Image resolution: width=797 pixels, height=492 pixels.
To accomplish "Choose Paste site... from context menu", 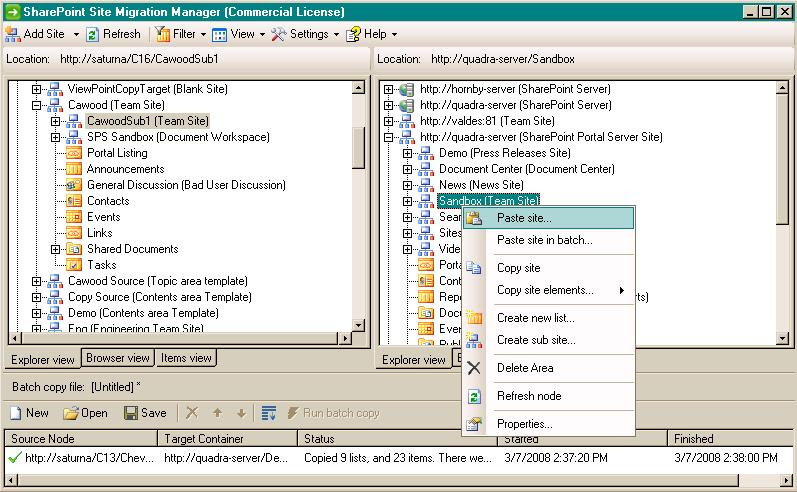I will (x=548, y=218).
